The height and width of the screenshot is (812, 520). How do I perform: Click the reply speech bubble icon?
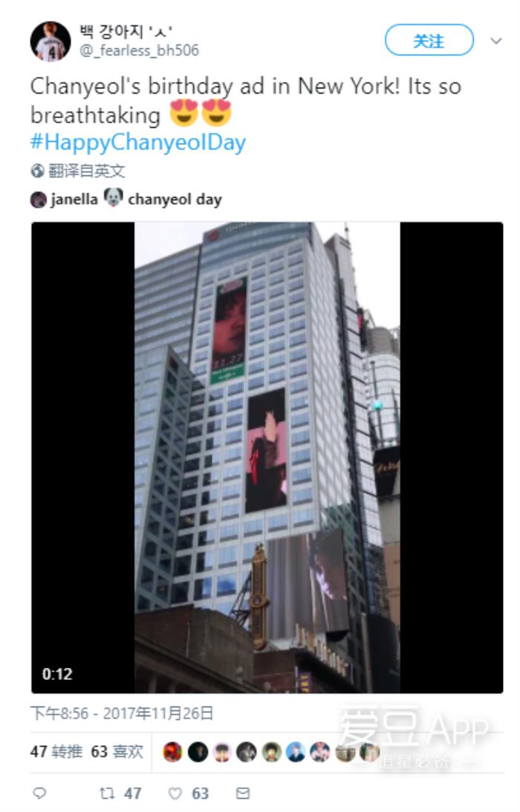tap(39, 793)
